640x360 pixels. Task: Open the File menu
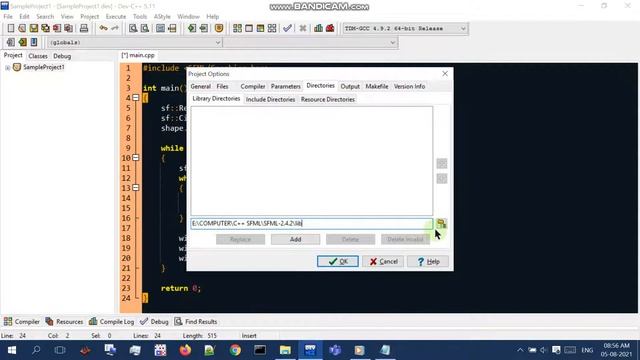[x=8, y=16]
